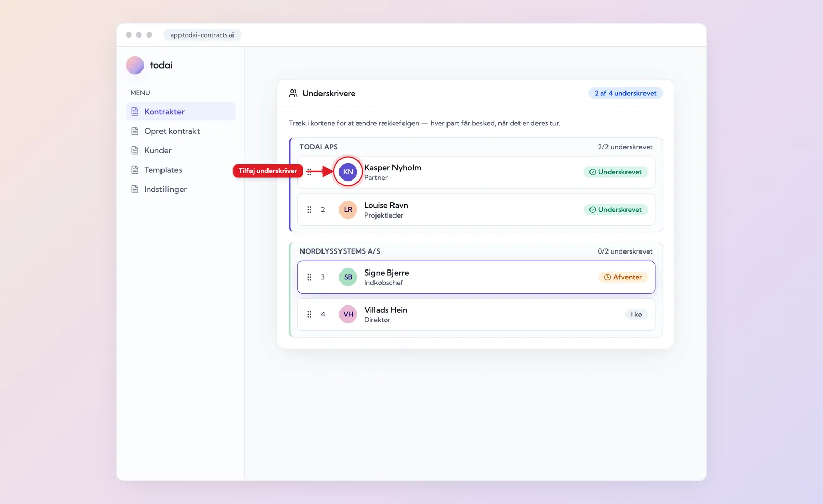Click the Templates document icon

tap(135, 170)
